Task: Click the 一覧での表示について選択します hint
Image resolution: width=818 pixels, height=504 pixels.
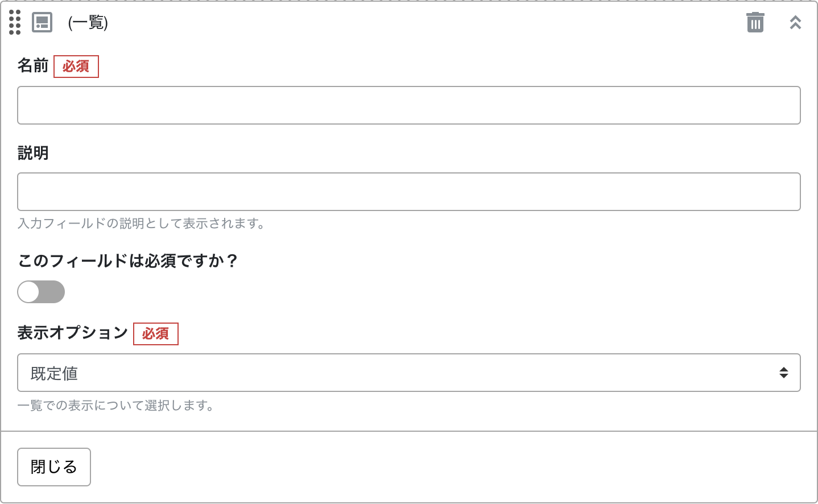Action: [x=115, y=406]
